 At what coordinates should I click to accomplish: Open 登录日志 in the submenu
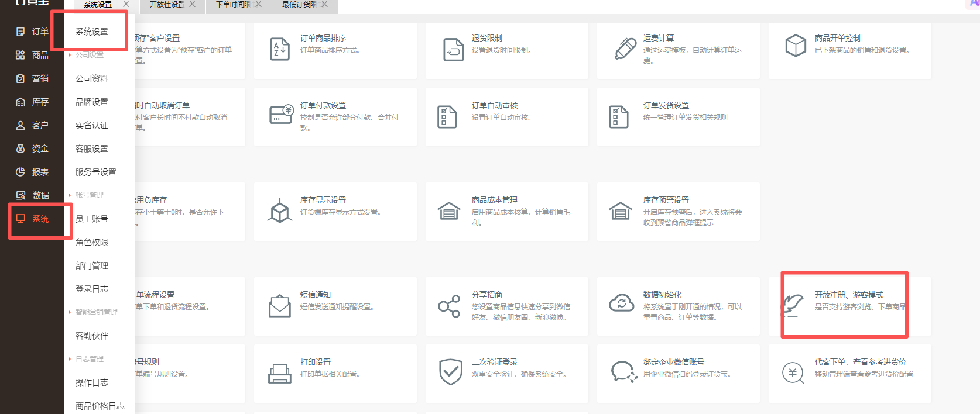pos(92,289)
